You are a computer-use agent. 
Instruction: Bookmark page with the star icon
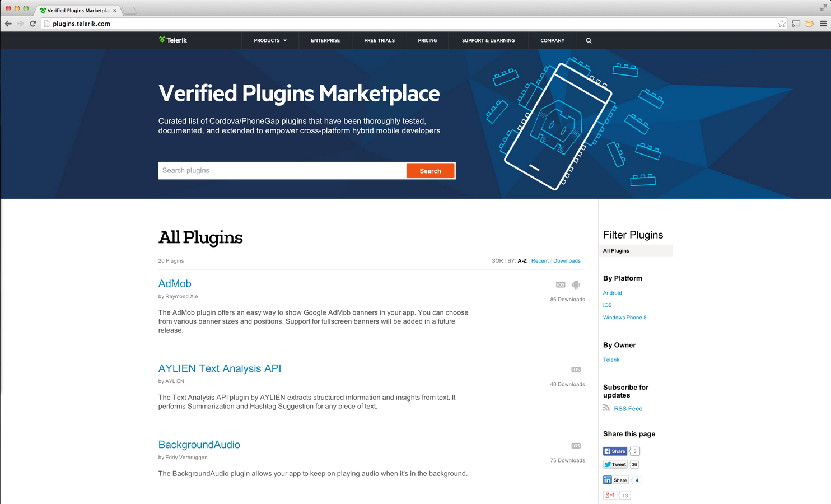pyautogui.click(x=781, y=24)
